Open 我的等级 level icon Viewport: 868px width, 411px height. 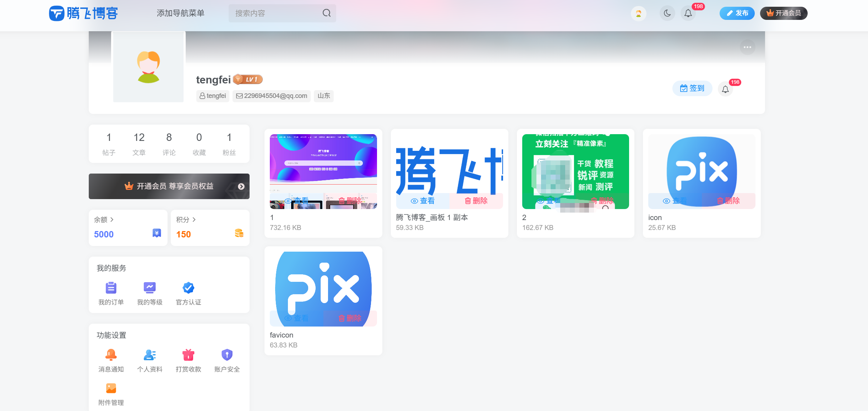(149, 288)
